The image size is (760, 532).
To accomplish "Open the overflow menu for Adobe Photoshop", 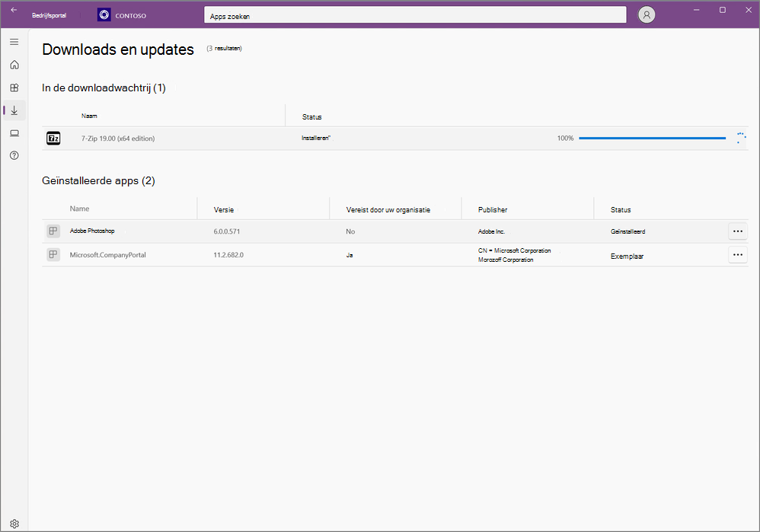I will (x=737, y=231).
